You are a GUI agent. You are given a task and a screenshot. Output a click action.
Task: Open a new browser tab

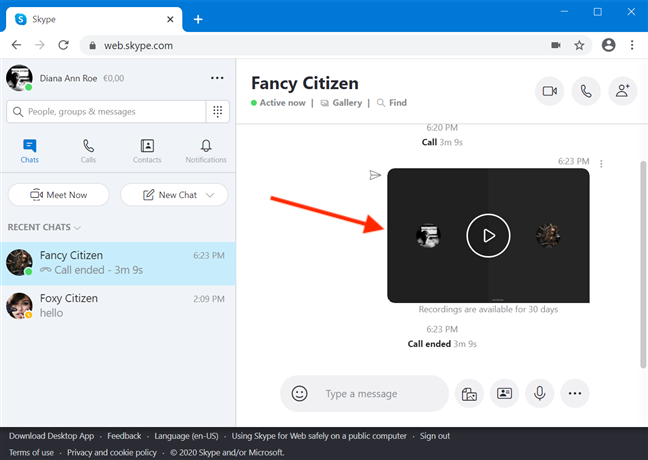198,19
